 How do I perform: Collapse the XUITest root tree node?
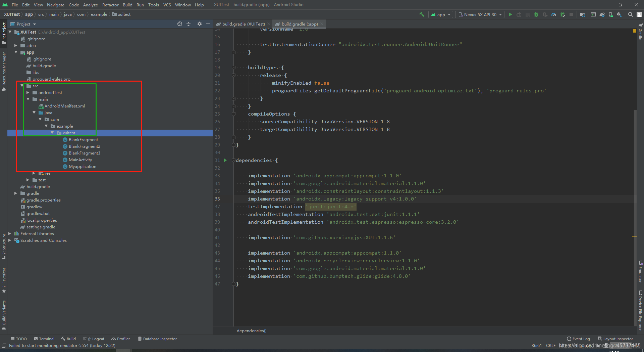pyautogui.click(x=10, y=32)
